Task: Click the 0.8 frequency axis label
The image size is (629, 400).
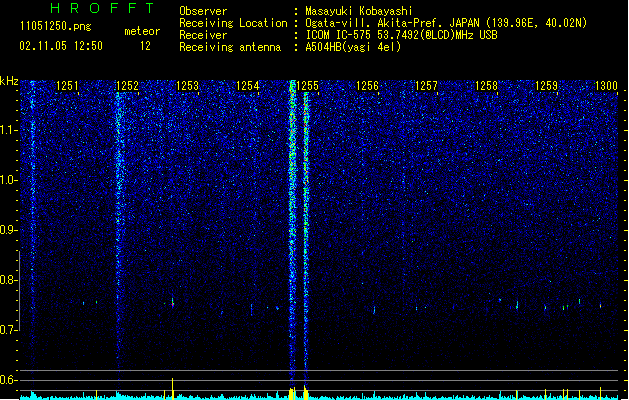Action: pyautogui.click(x=9, y=280)
